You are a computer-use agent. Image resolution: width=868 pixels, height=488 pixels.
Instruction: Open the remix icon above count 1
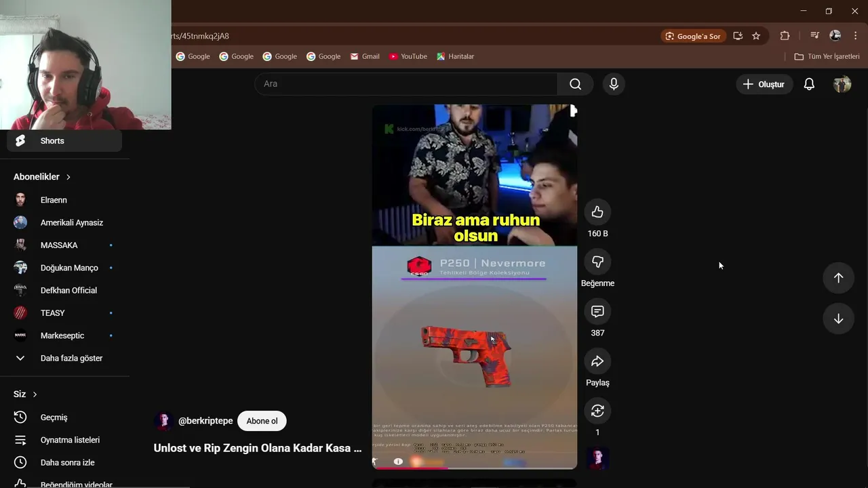[597, 411]
